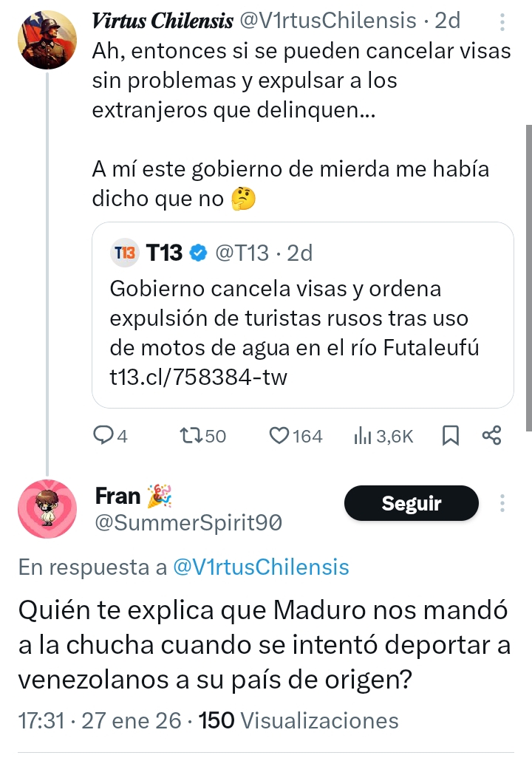The width and height of the screenshot is (532, 758).
Task: Share the tweet via share icon
Action: [x=491, y=436]
